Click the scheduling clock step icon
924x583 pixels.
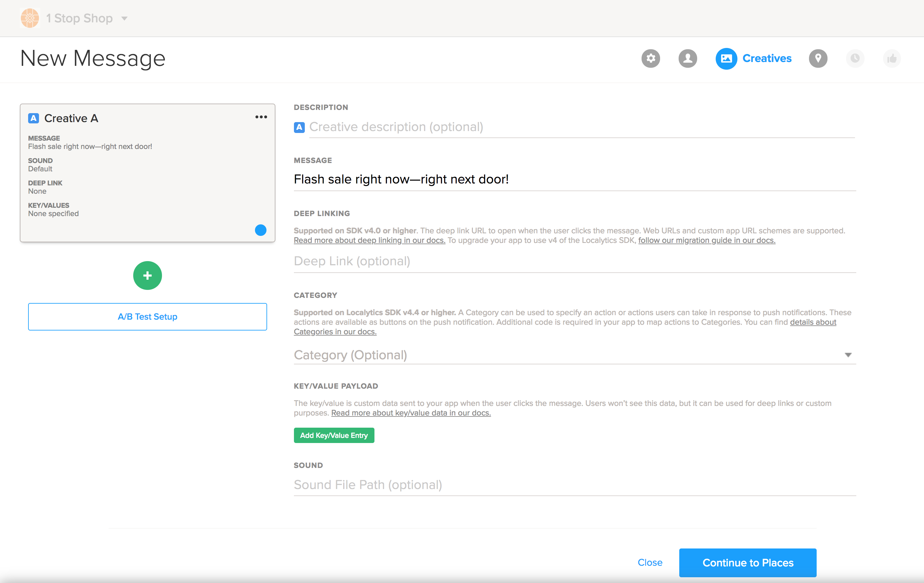click(855, 58)
